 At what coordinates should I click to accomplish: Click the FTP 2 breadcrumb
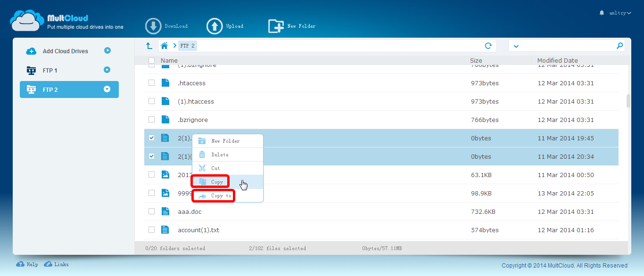coord(188,46)
